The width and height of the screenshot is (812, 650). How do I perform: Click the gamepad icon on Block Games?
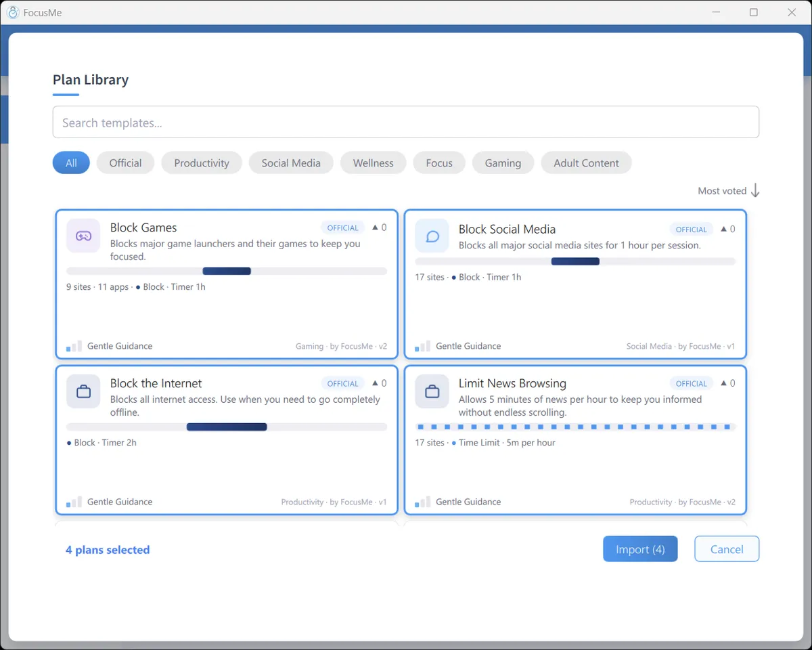pyautogui.click(x=83, y=236)
